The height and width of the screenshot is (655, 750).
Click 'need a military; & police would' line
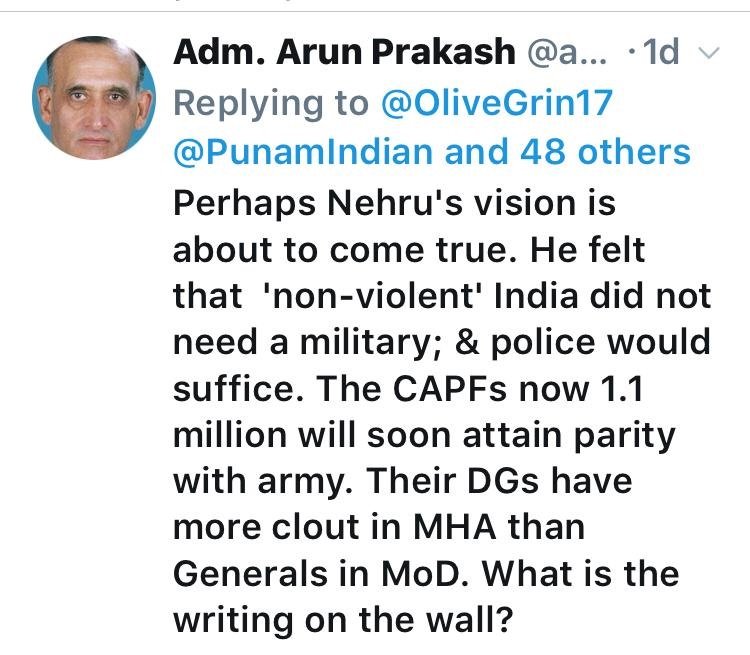[x=442, y=344]
